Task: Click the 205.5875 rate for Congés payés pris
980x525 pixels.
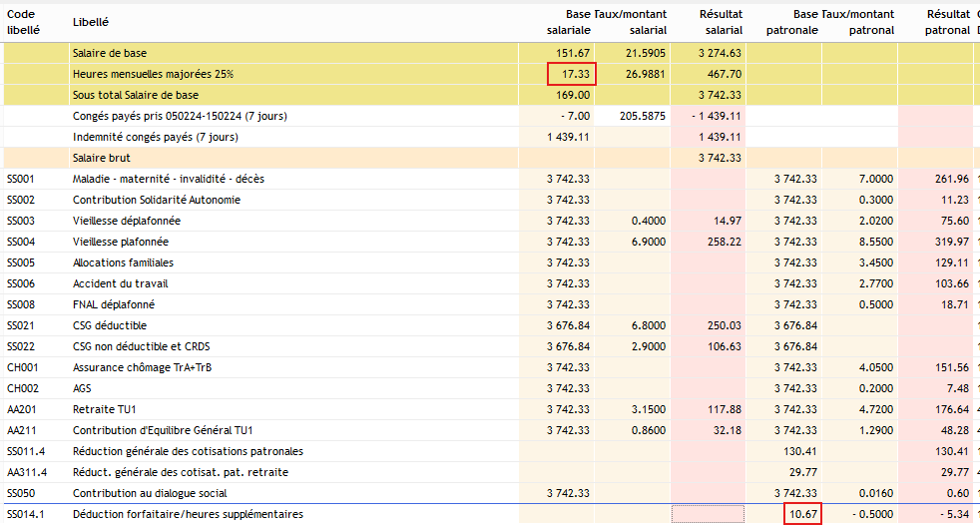Action: 643,116
